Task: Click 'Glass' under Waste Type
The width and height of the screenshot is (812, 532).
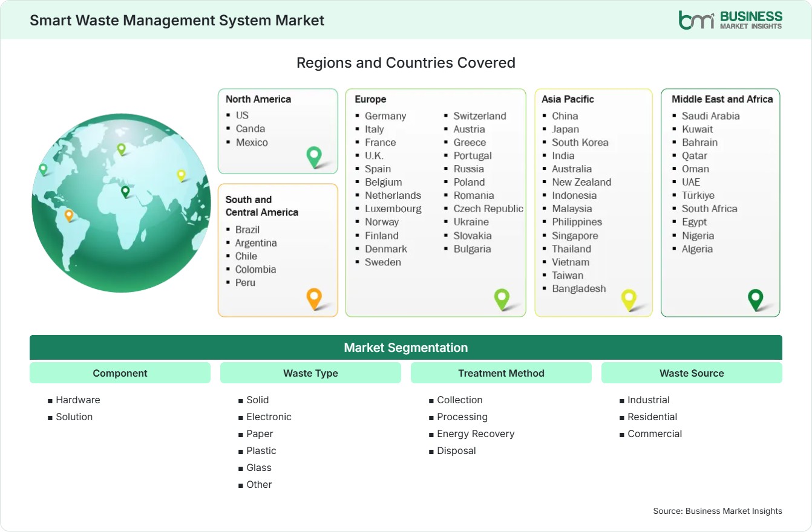Action: (259, 468)
